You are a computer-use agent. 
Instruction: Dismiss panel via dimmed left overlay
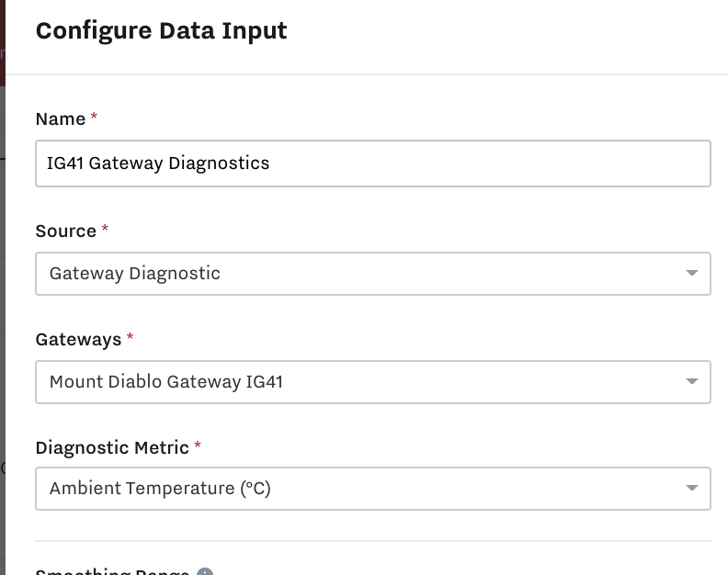pos(3,325)
